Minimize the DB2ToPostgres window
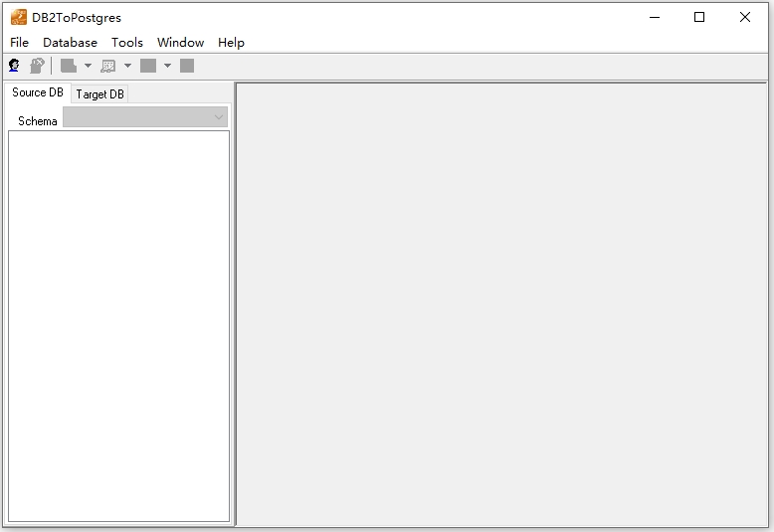 click(655, 17)
